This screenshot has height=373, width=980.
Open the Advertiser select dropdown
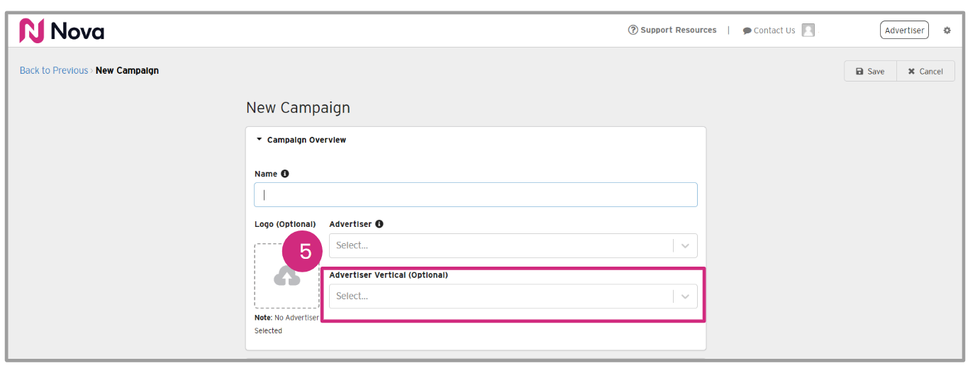tap(500, 245)
